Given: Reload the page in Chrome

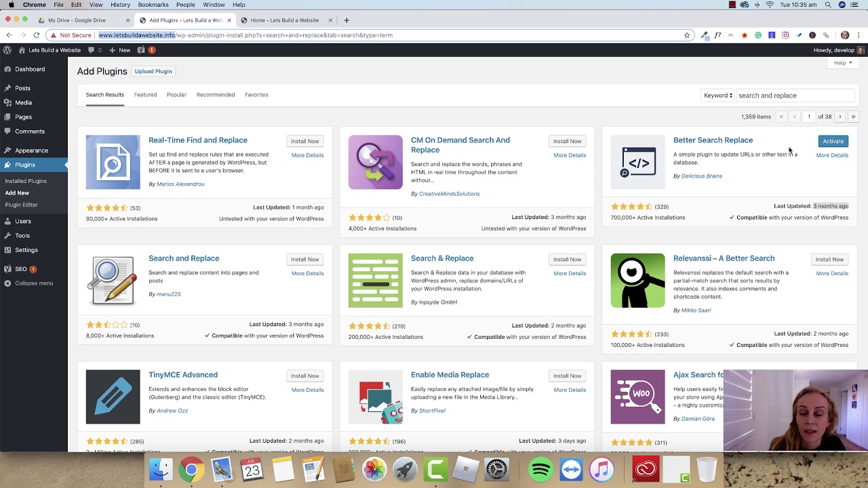Looking at the screenshot, I should [x=36, y=35].
